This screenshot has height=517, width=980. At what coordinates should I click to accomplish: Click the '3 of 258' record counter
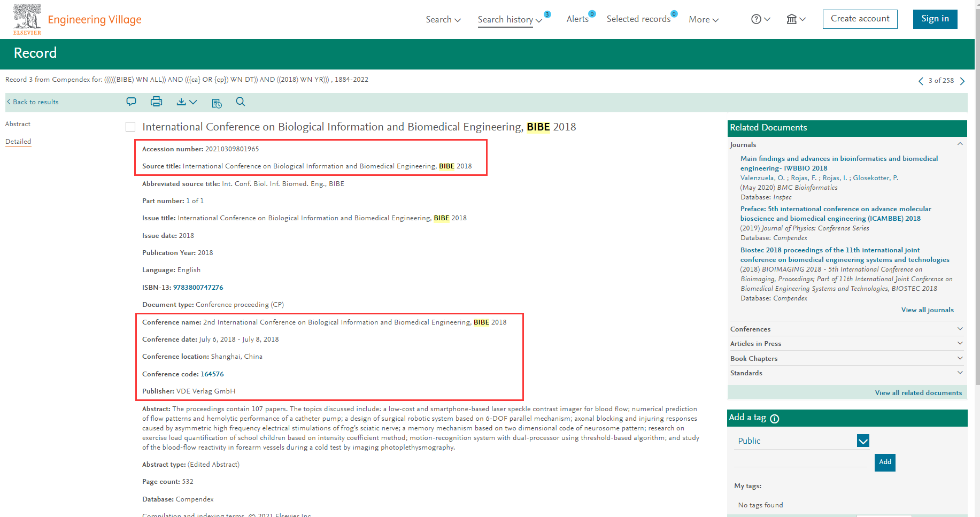941,81
